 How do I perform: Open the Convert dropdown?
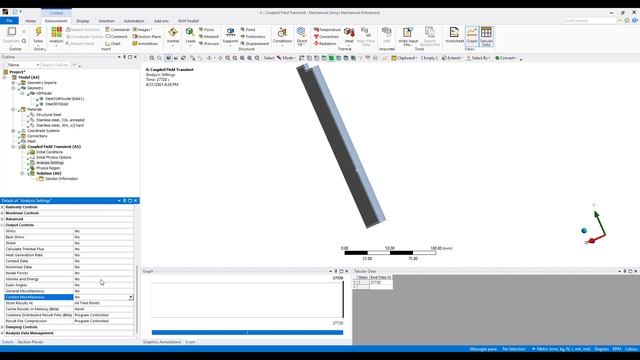pos(506,58)
